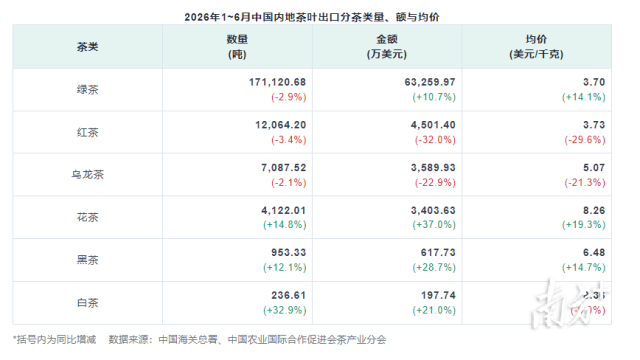Select the change value (+14.1%)

pyautogui.click(x=584, y=97)
